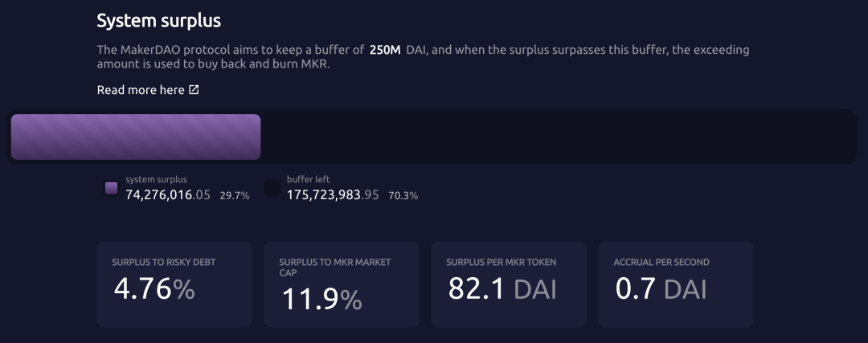Click the system surplus amount 74,276,016.05

[x=168, y=194]
